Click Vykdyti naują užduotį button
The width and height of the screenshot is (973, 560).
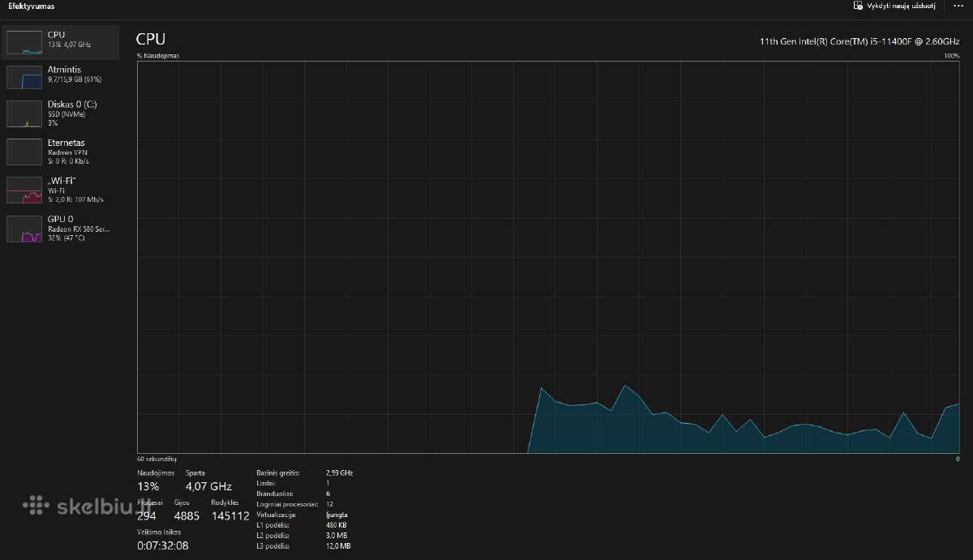895,6
